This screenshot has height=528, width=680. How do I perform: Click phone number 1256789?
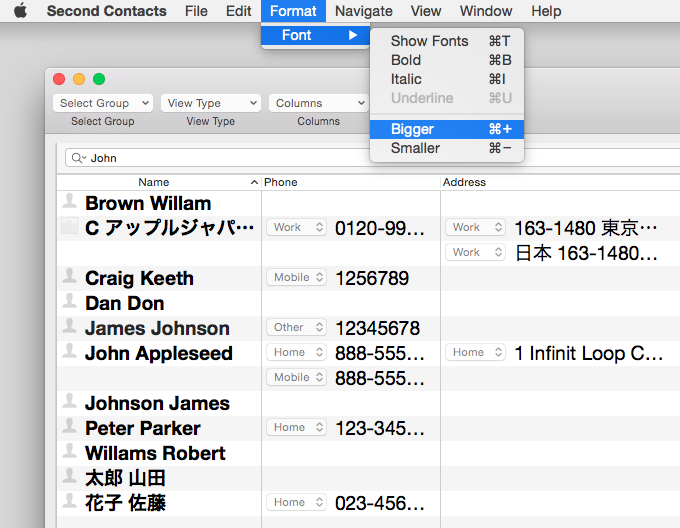[x=372, y=278]
